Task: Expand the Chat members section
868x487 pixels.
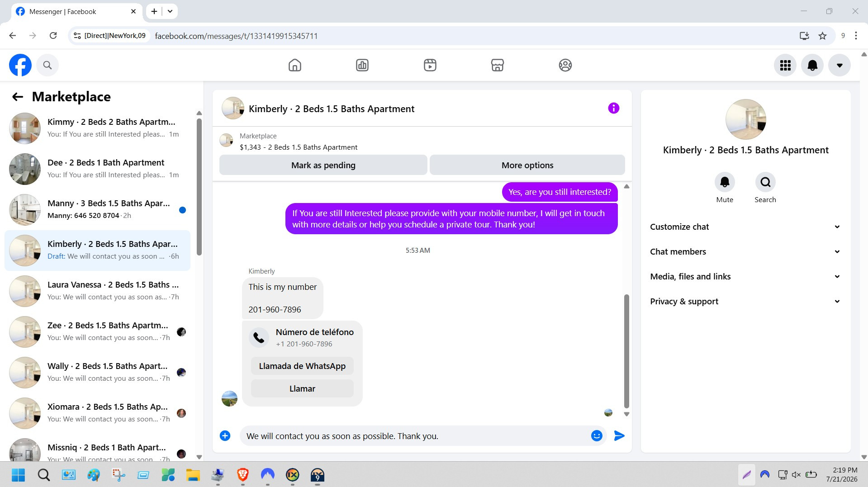Action: click(745, 251)
